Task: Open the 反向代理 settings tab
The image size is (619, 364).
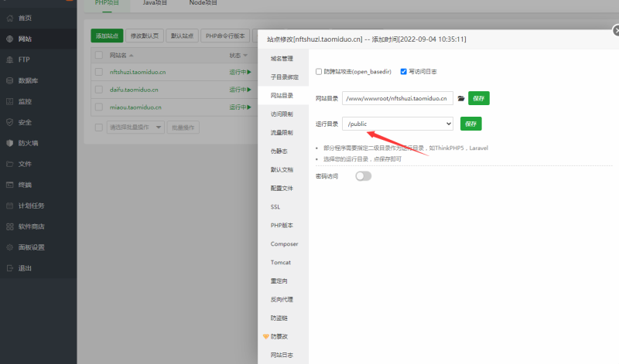Action: (x=282, y=299)
